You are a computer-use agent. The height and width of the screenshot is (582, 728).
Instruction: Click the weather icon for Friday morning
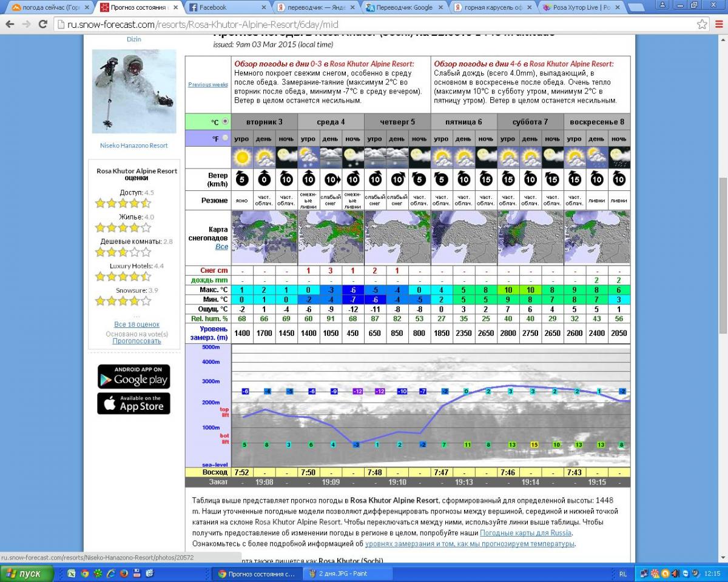[x=441, y=158]
